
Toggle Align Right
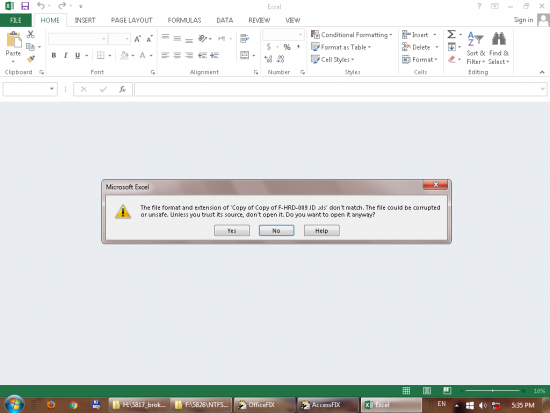click(x=189, y=55)
